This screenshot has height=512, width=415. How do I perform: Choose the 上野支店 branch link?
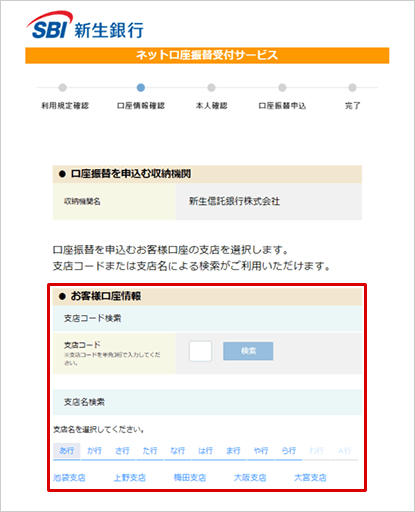(130, 478)
